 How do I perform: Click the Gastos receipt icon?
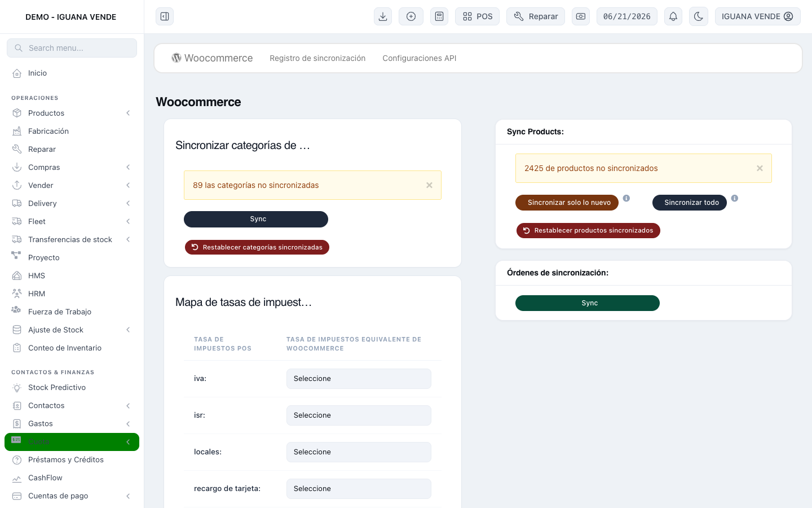coord(17,424)
